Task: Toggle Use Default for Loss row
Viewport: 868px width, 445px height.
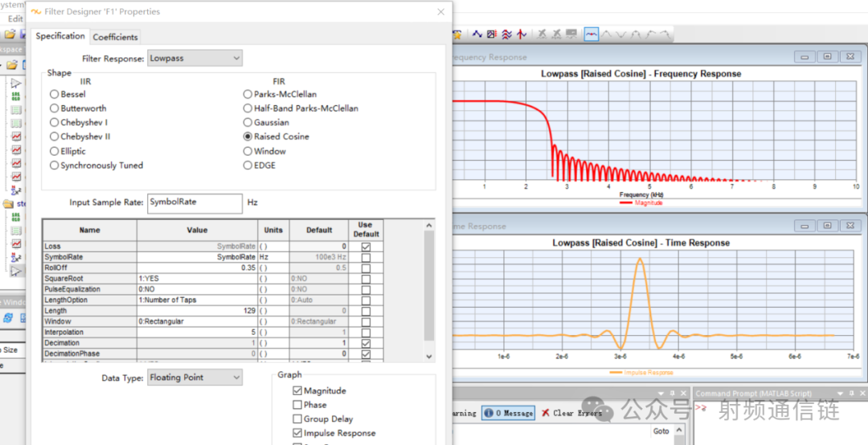Action: [366, 247]
